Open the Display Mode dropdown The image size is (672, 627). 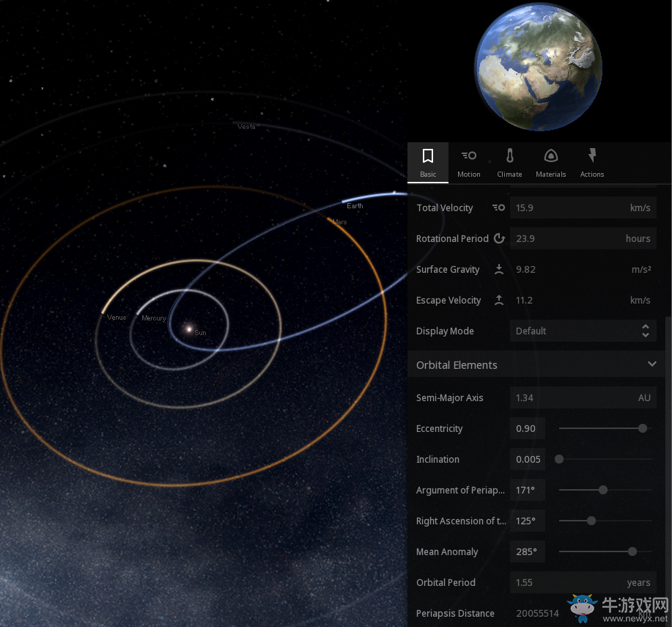click(583, 331)
